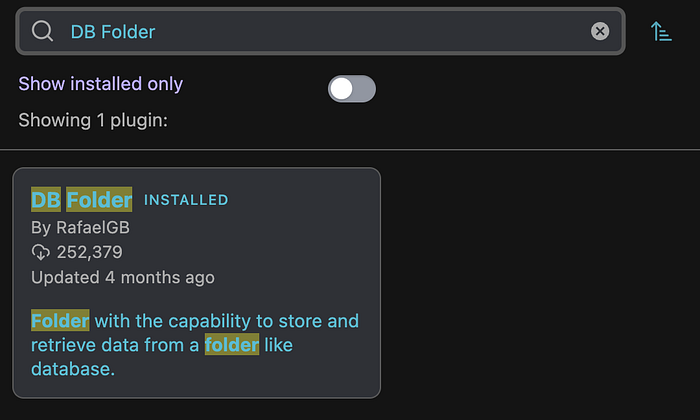
Task: Click 'Showing 1 plugin:' results text
Action: [x=93, y=120]
